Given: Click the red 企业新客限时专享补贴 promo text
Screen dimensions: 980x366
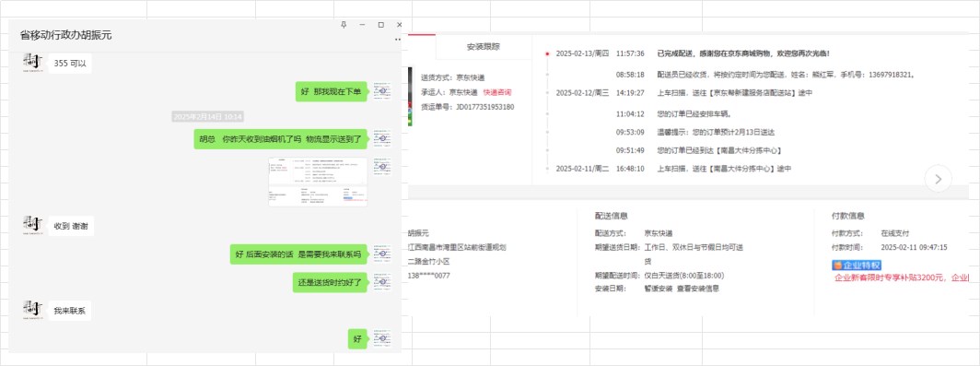Looking at the screenshot, I should click(901, 277).
